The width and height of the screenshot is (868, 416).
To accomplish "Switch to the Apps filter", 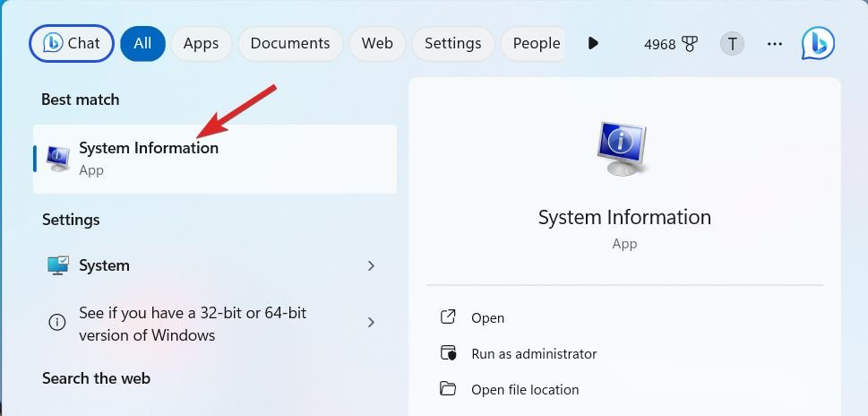I will click(201, 43).
